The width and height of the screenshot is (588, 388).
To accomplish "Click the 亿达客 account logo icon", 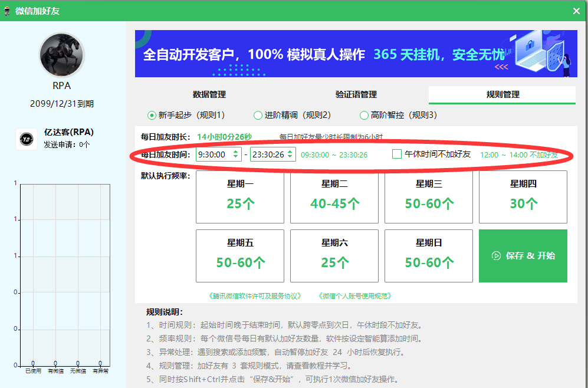I will [27, 139].
